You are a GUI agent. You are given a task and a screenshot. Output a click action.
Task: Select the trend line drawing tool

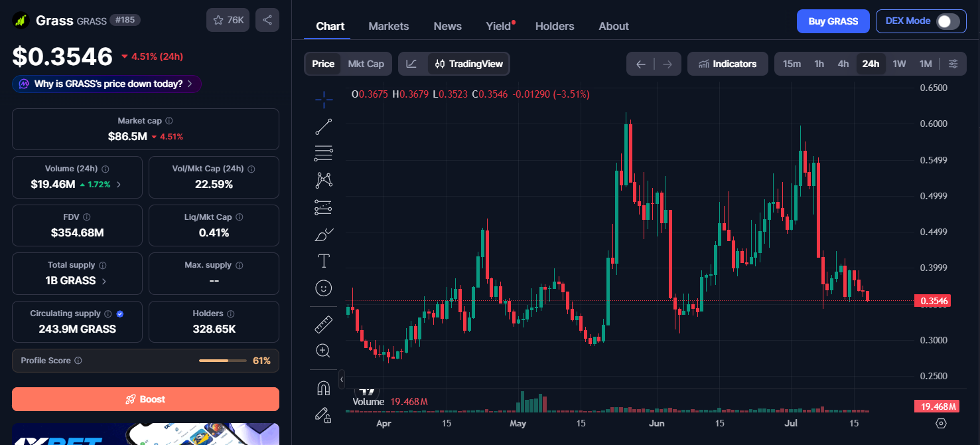pyautogui.click(x=324, y=126)
